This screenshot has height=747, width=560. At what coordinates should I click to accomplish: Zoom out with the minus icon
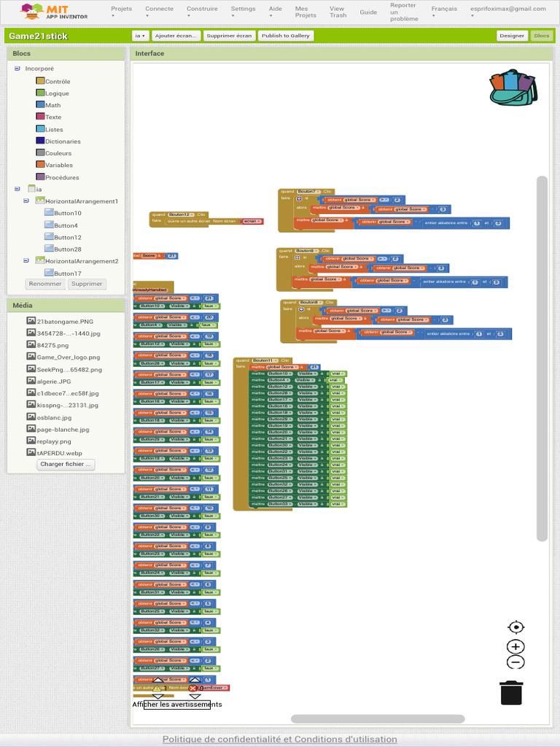(x=516, y=662)
